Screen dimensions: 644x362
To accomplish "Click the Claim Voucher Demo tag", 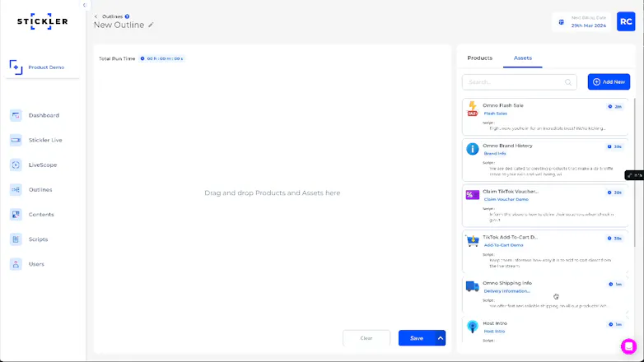I will (506, 199).
